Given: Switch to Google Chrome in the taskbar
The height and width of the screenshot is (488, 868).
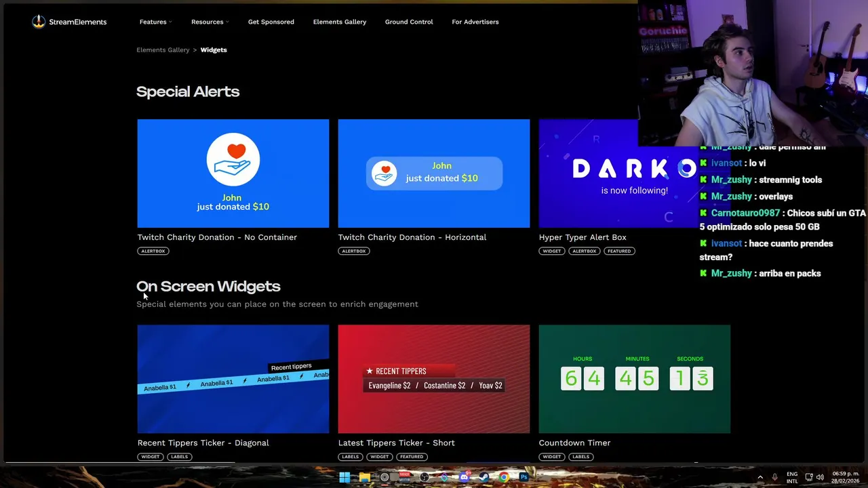Looking at the screenshot, I should coord(504,477).
